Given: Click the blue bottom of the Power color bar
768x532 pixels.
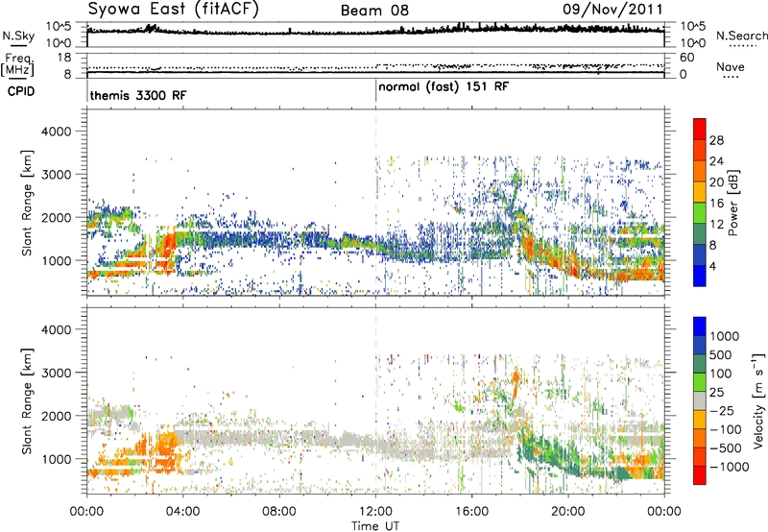Looking at the screenshot, I should pyautogui.click(x=700, y=276).
